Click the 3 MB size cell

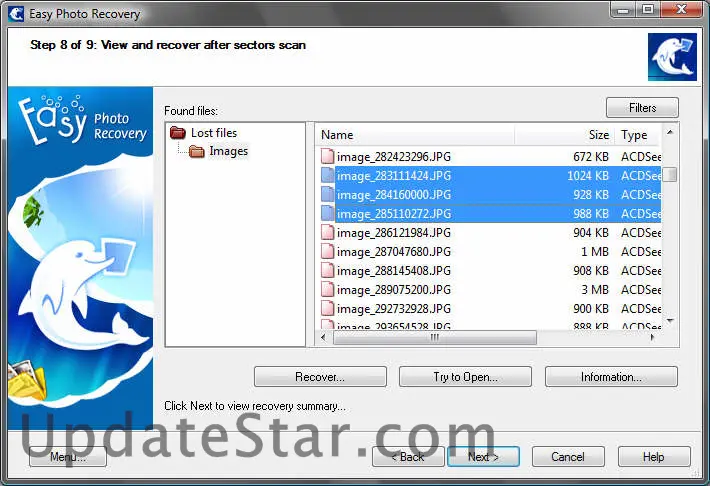(595, 290)
